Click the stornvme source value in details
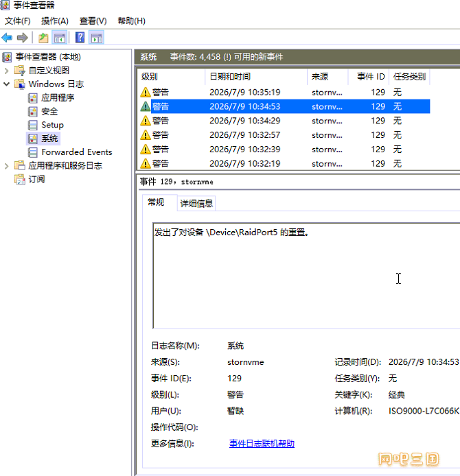The width and height of the screenshot is (460, 476). click(246, 362)
